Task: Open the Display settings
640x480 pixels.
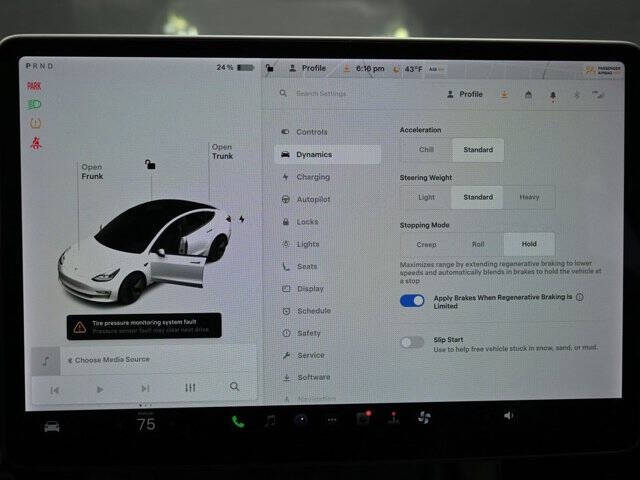Action: pos(303,289)
